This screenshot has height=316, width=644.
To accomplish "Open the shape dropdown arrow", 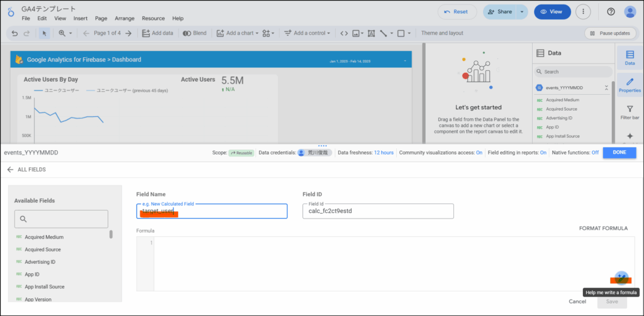I will click(409, 33).
